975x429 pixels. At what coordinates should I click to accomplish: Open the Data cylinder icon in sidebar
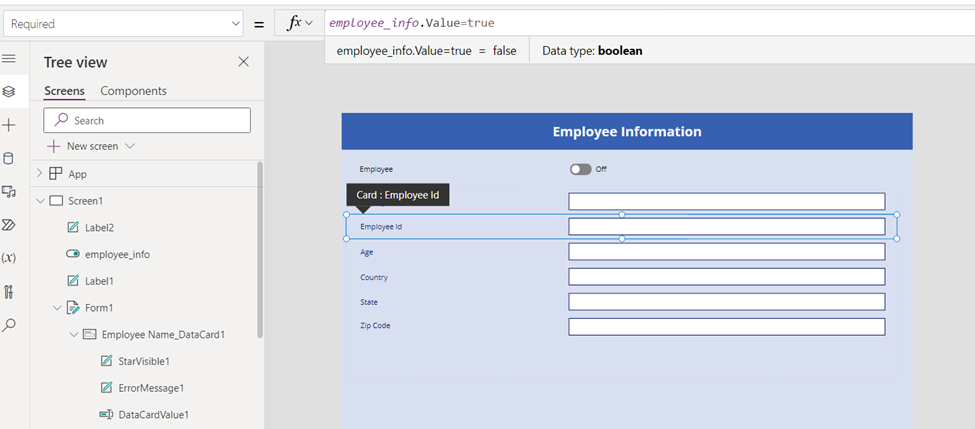click(9, 158)
